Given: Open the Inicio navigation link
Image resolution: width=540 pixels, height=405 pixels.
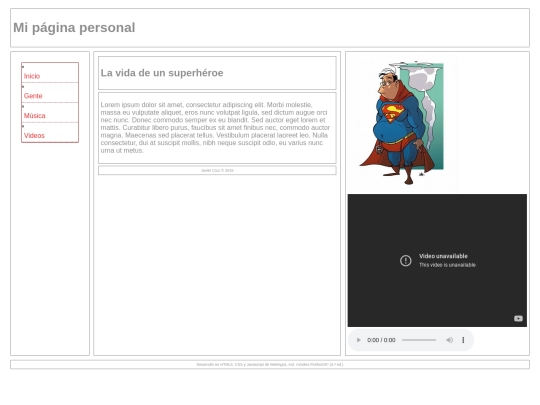Looking at the screenshot, I should tap(32, 76).
